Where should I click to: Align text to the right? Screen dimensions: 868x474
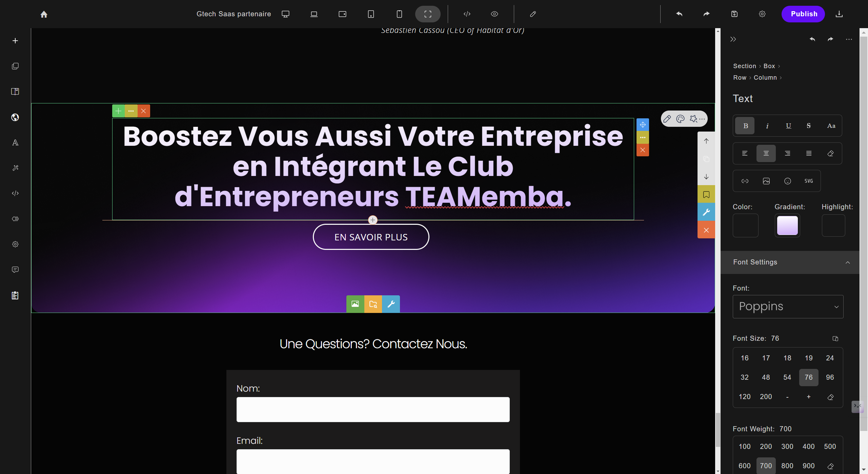point(787,154)
